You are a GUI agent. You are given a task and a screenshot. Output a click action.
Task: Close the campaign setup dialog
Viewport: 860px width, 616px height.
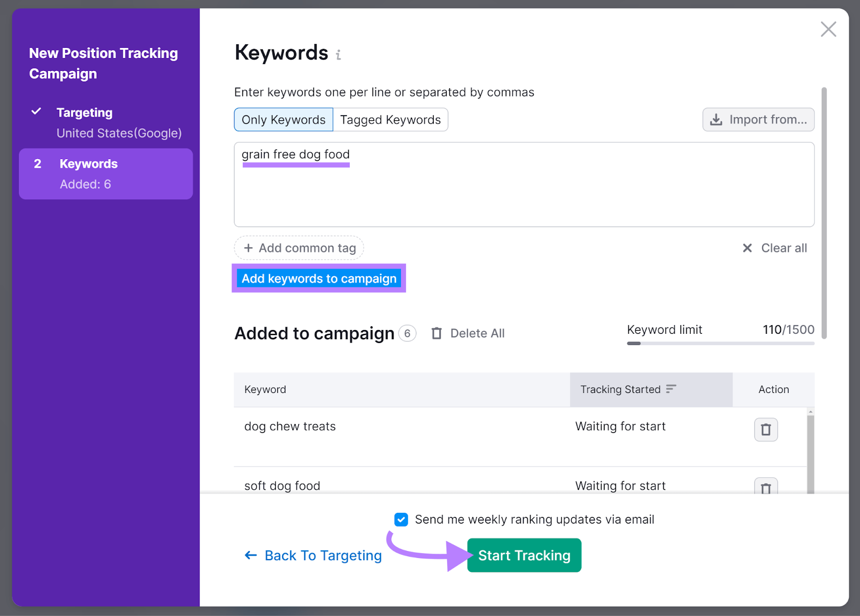click(828, 30)
